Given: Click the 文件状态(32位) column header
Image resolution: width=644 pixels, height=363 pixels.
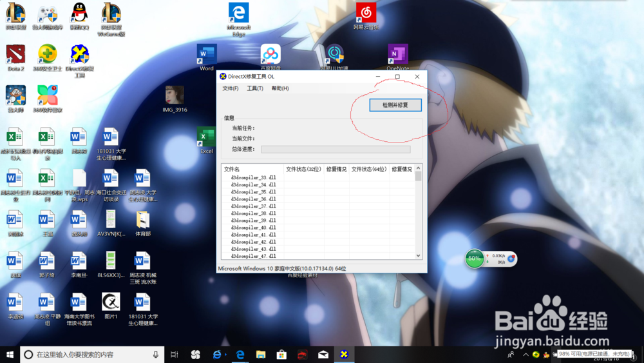Looking at the screenshot, I should point(303,169).
